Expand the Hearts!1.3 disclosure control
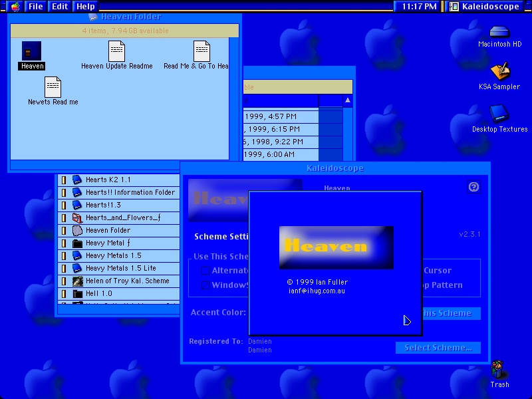The height and width of the screenshot is (399, 532). pos(64,205)
